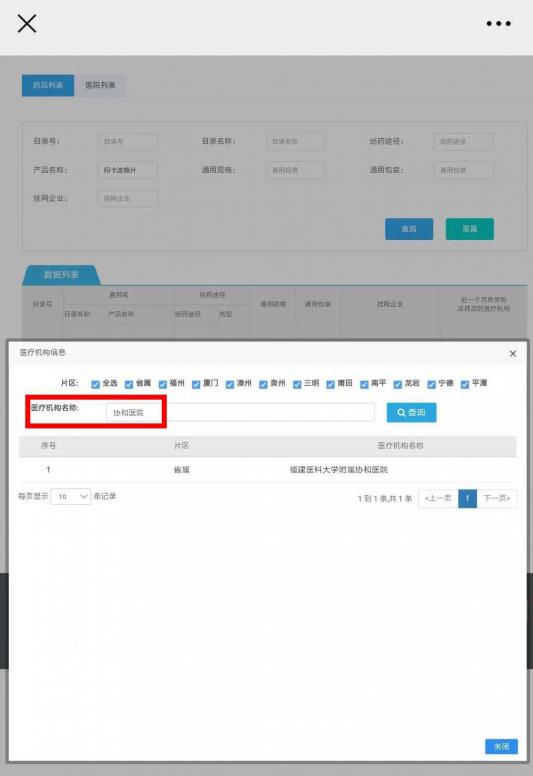Toggle the 龙岩 checkbox
This screenshot has height=776, width=533.
[x=398, y=384]
